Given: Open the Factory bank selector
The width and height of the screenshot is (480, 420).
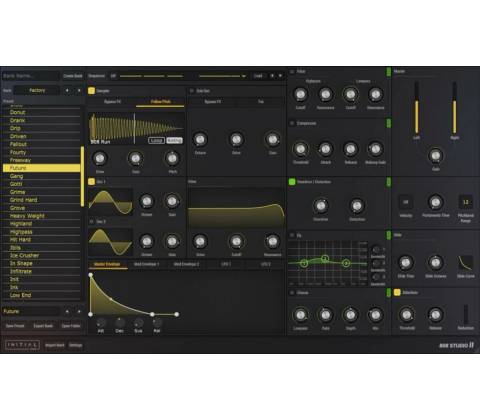Looking at the screenshot, I should coord(37,90).
